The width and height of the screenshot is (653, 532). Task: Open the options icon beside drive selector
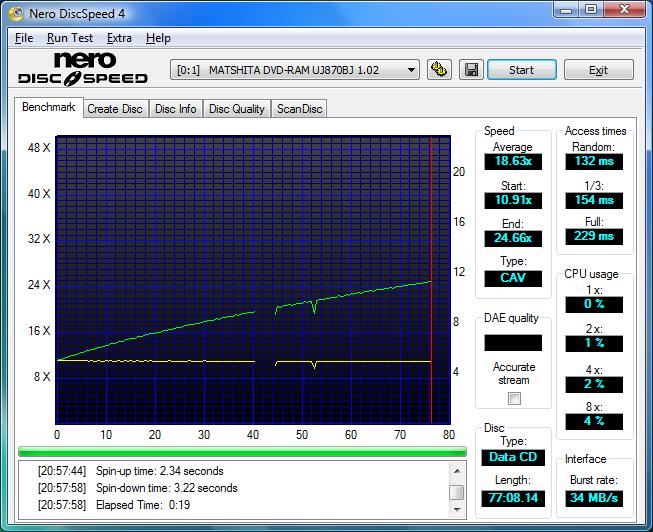[x=438, y=70]
